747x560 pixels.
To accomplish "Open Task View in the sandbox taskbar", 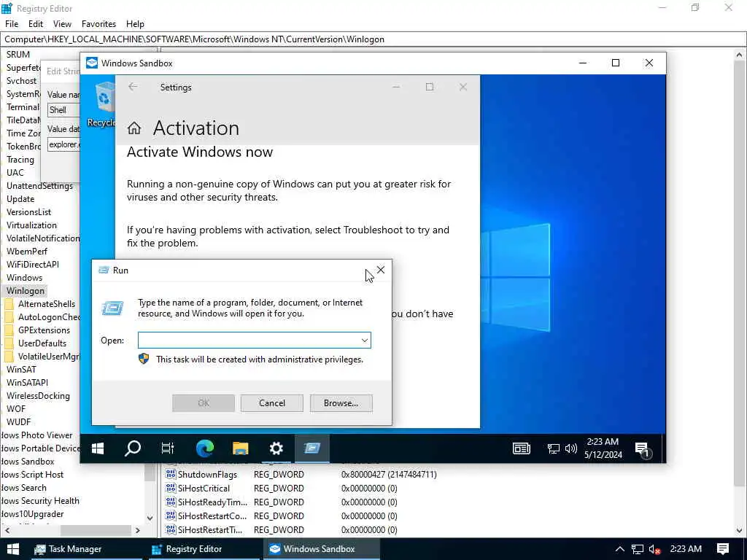I will pos(168,448).
